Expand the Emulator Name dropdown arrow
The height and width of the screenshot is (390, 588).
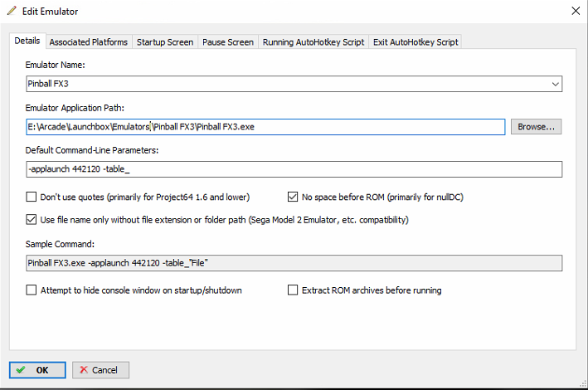(x=556, y=84)
